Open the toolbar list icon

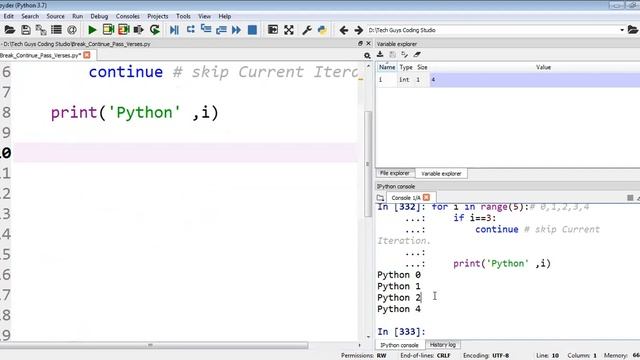coord(56,30)
